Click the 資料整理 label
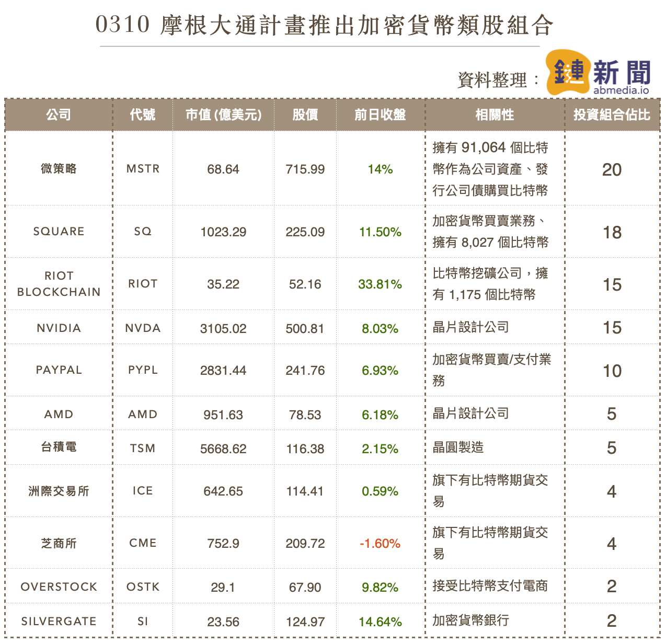 click(492, 80)
